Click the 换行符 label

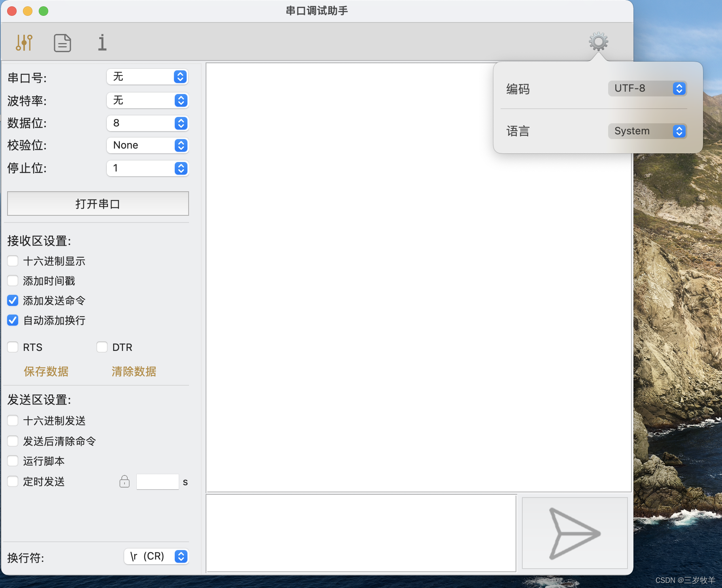coord(26,558)
